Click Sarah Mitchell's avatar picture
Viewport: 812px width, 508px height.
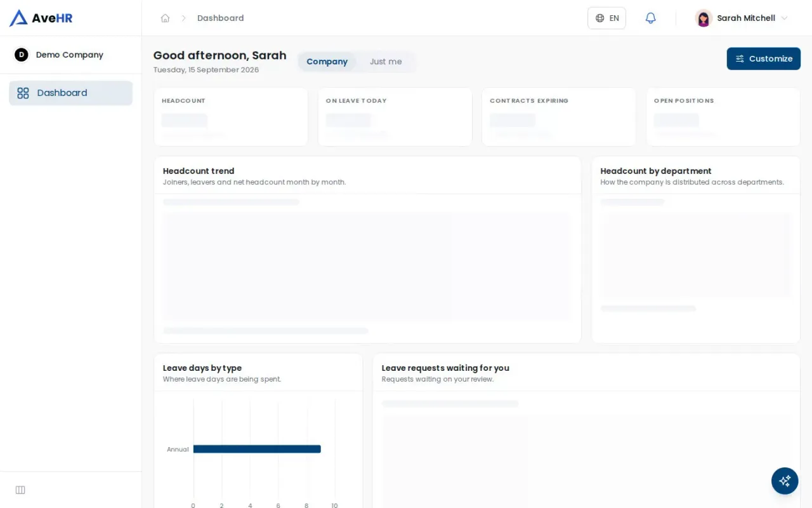[704, 18]
